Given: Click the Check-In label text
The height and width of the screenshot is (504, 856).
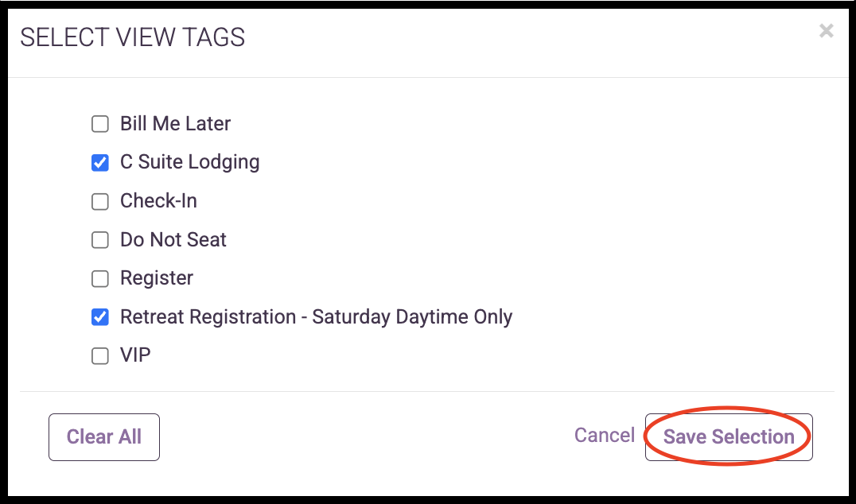Looking at the screenshot, I should [156, 201].
